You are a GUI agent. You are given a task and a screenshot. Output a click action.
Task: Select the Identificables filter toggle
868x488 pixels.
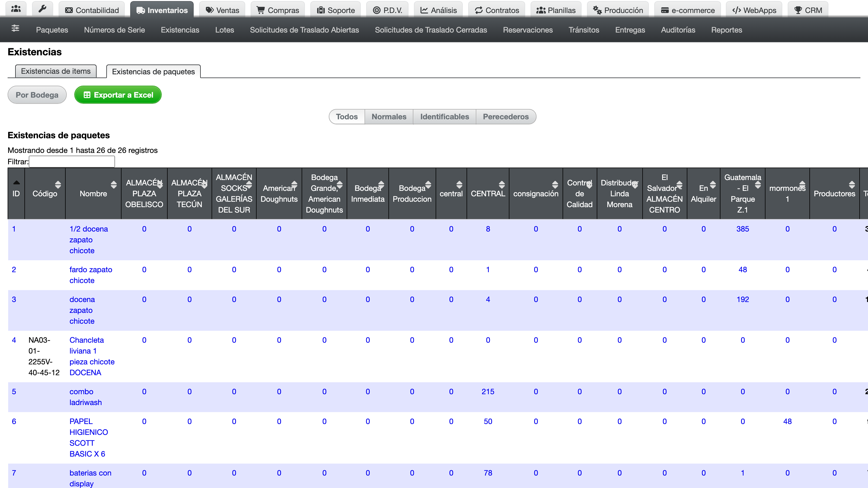(445, 117)
